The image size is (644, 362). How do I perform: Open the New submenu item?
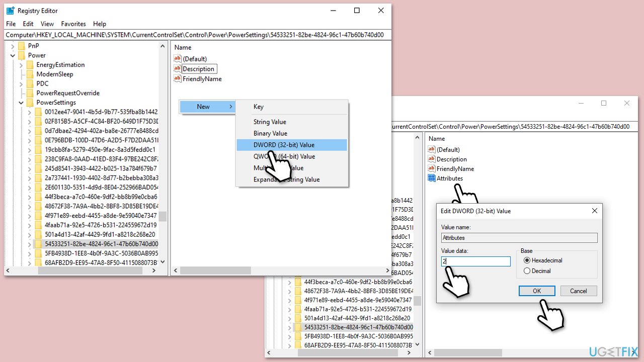[208, 107]
